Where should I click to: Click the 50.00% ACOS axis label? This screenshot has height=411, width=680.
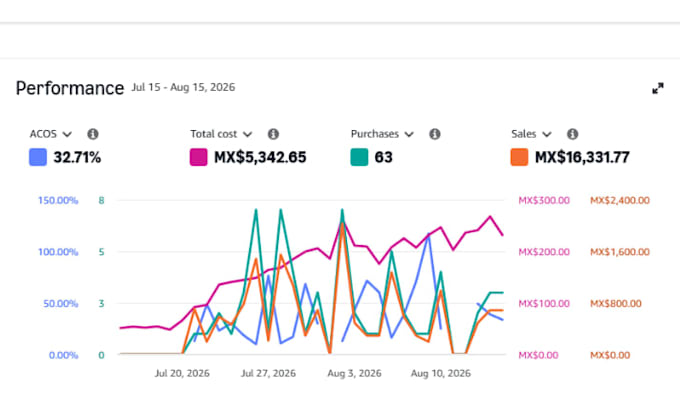coord(61,303)
